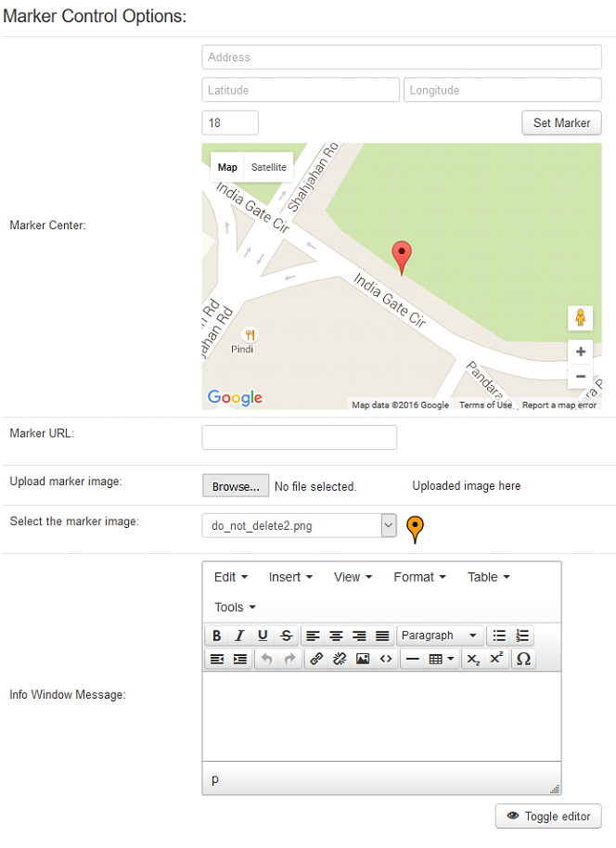Screen dimensions: 616x848
Task: Click Browse to upload marker image
Action: tap(236, 486)
